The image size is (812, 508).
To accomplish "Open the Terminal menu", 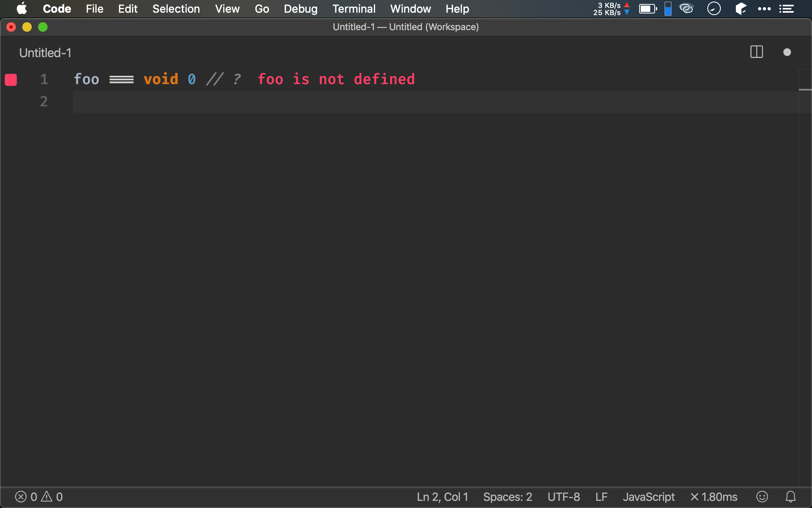I will click(354, 9).
